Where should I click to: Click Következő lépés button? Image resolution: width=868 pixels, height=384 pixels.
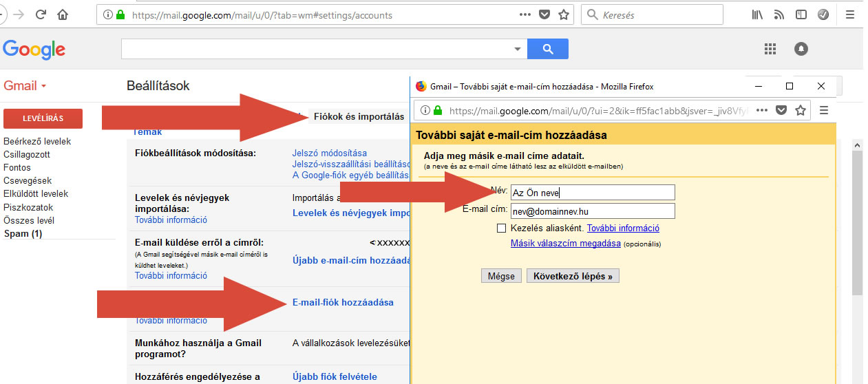573,276
